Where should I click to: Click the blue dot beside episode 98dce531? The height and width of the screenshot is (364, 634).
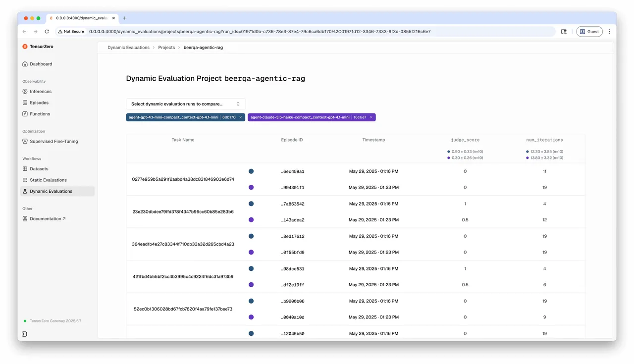point(251,269)
